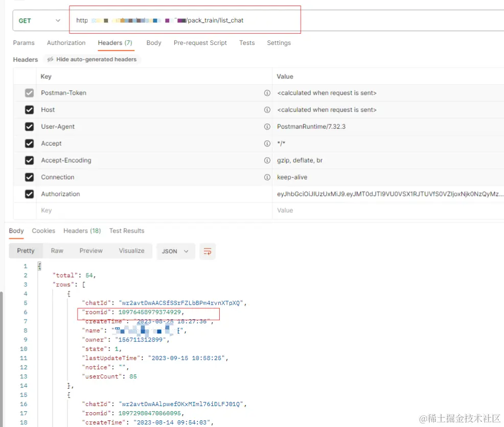Image resolution: width=504 pixels, height=427 pixels.
Task: Click the eye-slash icon beside Hide auto-generated headers
Action: point(50,59)
